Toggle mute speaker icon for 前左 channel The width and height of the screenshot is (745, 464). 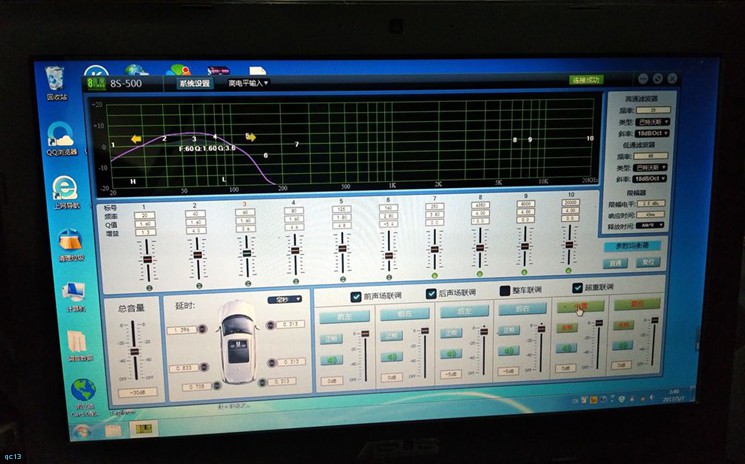coord(331,360)
